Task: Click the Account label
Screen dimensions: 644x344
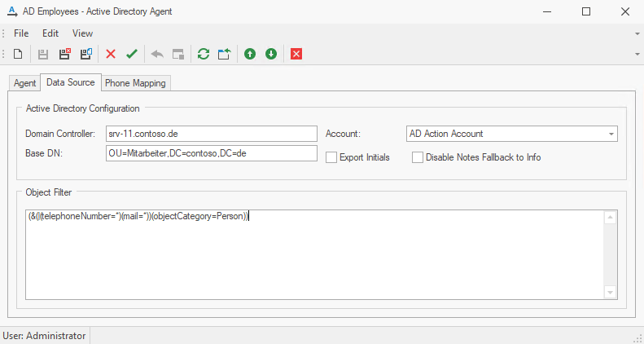Action: click(343, 134)
